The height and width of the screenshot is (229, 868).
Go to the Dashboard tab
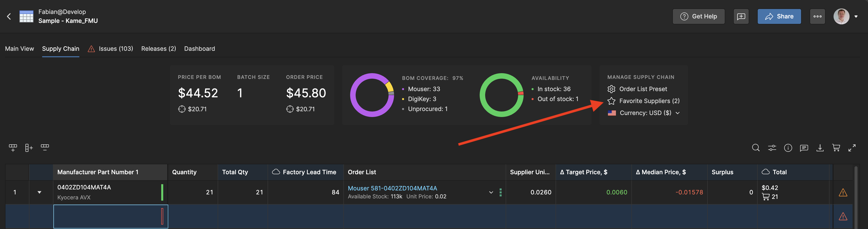click(199, 49)
